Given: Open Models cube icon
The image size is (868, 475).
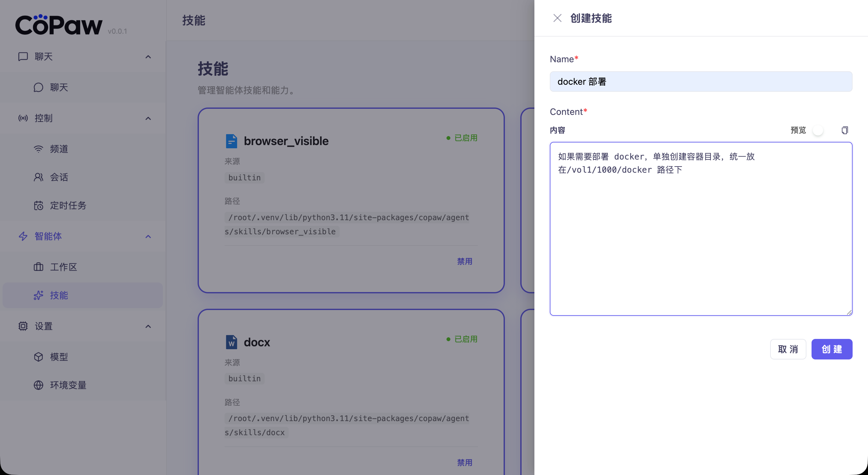Looking at the screenshot, I should 39,357.
